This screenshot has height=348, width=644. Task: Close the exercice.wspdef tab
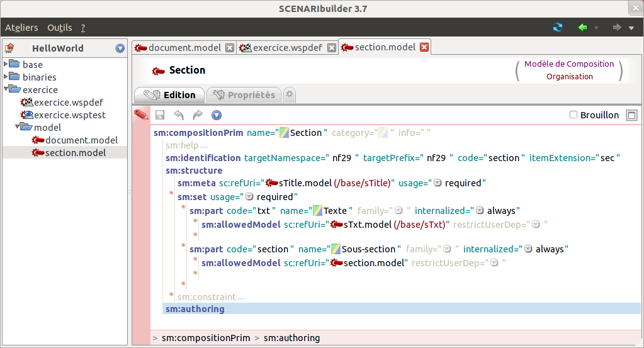[x=332, y=48]
